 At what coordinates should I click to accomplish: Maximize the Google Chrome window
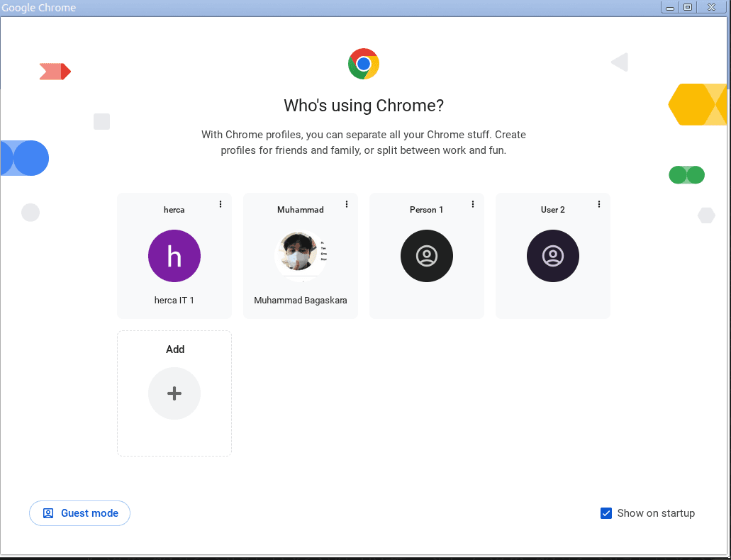(x=688, y=8)
